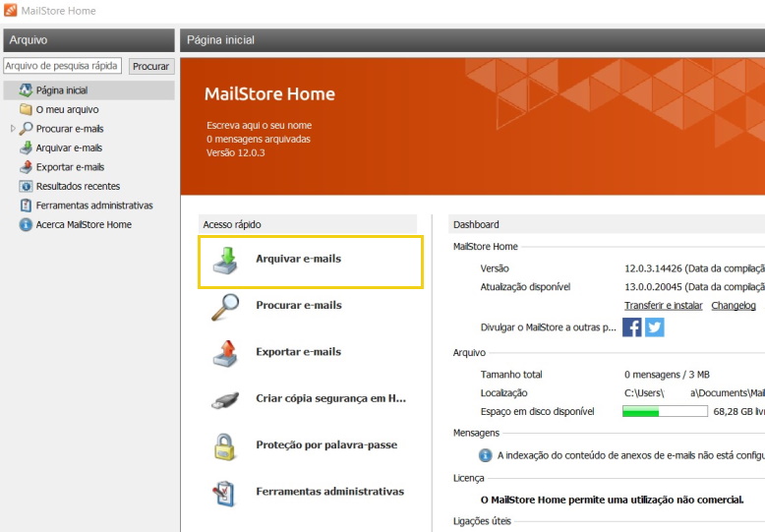Open Arquivar e-mails from the sidebar
This screenshot has width=765, height=532.
(69, 148)
